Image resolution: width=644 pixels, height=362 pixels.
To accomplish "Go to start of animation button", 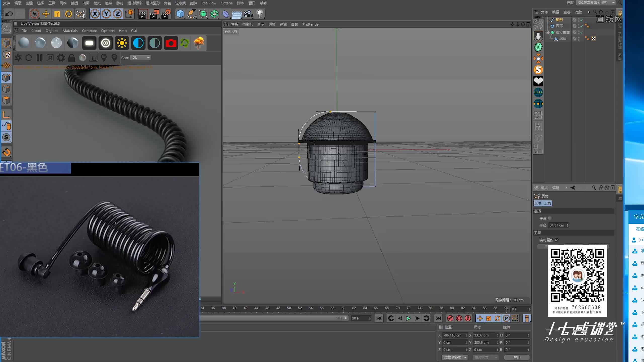I will coord(379,319).
